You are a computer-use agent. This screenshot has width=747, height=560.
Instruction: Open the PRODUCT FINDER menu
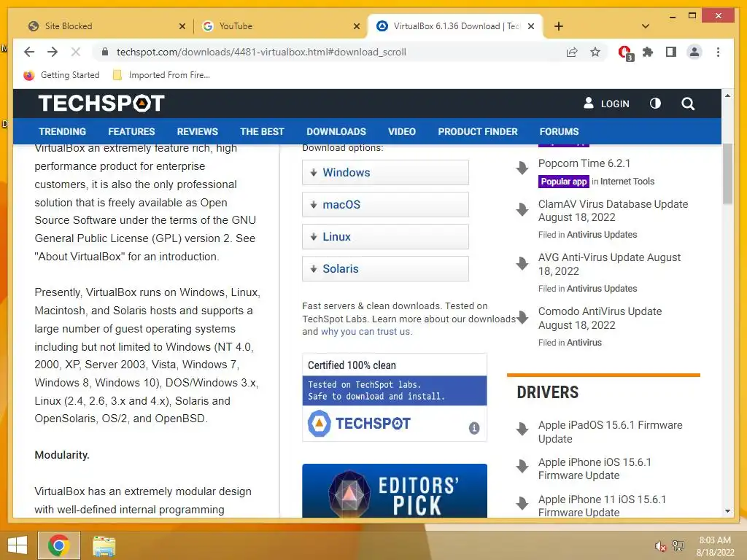pos(478,131)
